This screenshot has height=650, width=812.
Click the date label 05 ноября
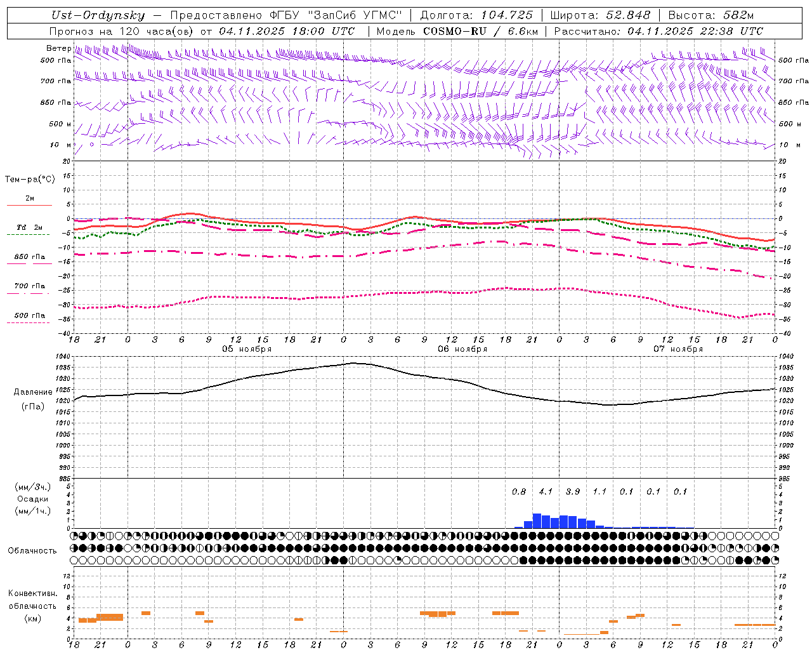247,349
